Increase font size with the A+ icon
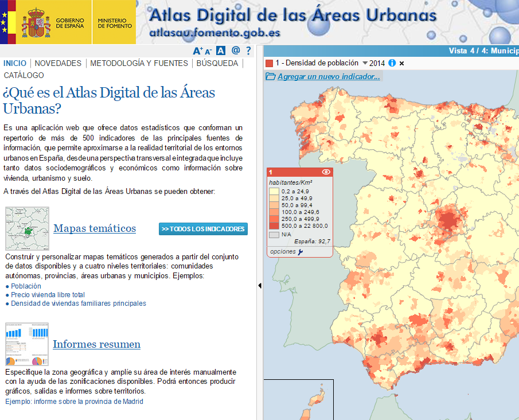This screenshot has width=519, height=420. pyautogui.click(x=198, y=51)
